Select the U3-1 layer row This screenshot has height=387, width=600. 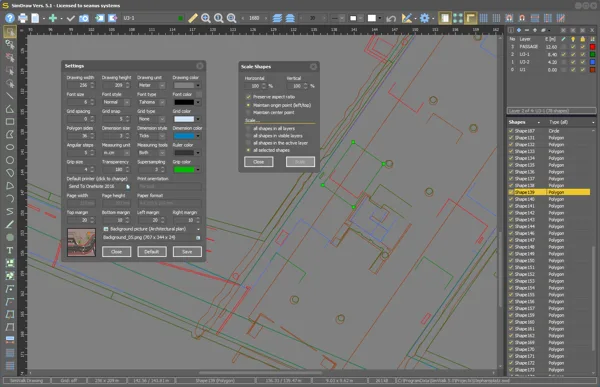tap(551, 54)
